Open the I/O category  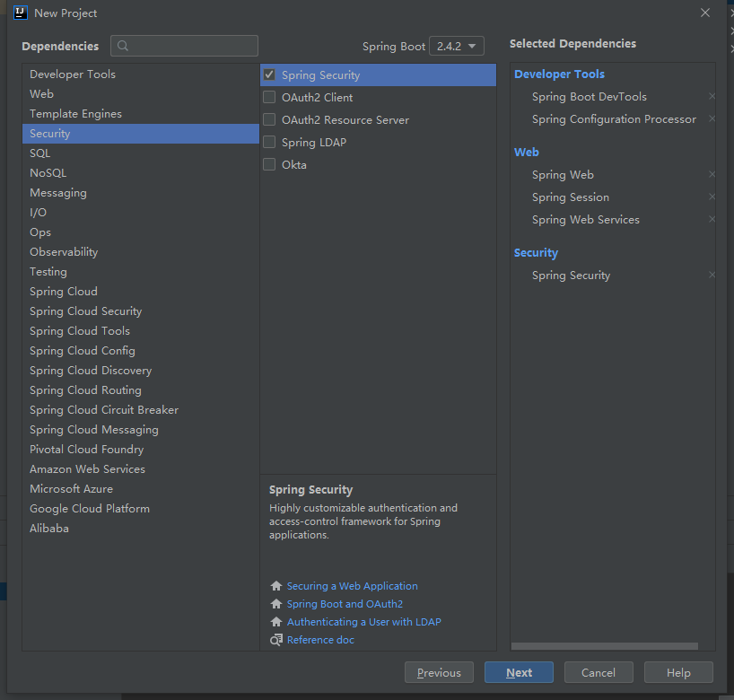click(141, 213)
